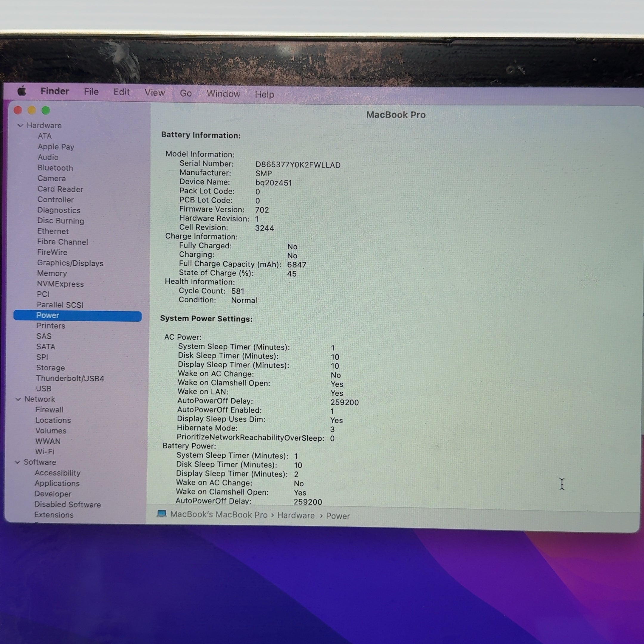
Task: Click the System Power Settings heading
Action: 206,319
